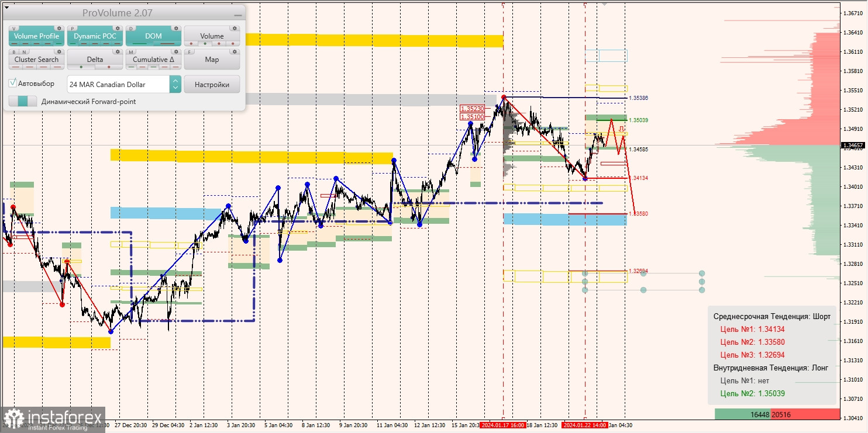The width and height of the screenshot is (868, 433).
Task: Click the ProVolume 2.07 title bar
Action: pyautogui.click(x=124, y=13)
